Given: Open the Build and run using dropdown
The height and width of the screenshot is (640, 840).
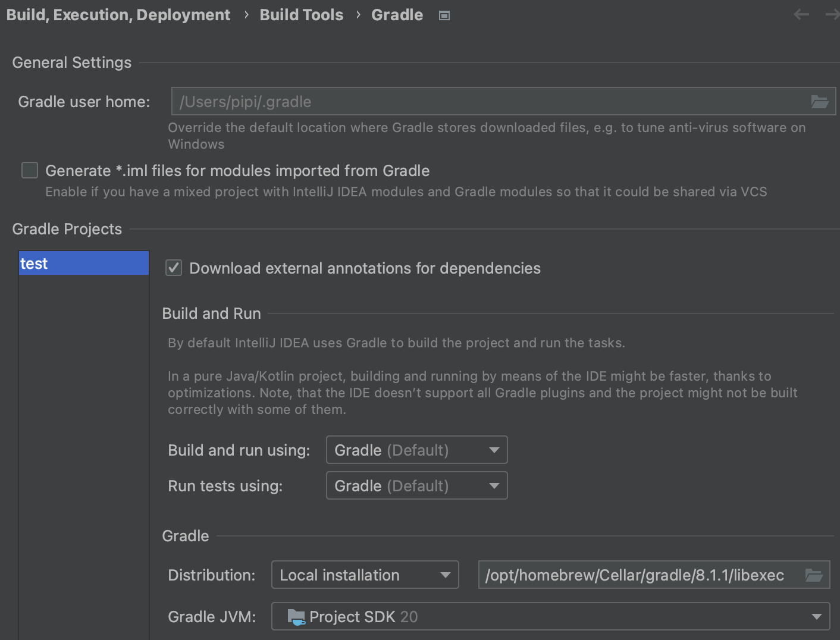Looking at the screenshot, I should coord(416,450).
